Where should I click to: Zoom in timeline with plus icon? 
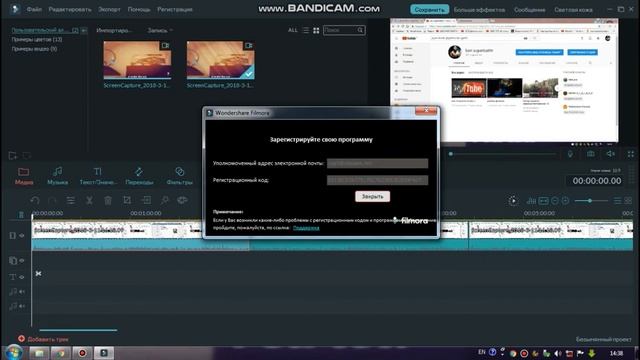click(x=565, y=200)
